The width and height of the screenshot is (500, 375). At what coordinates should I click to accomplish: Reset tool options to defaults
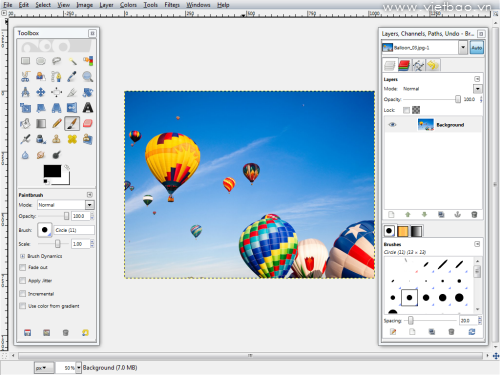click(85, 333)
